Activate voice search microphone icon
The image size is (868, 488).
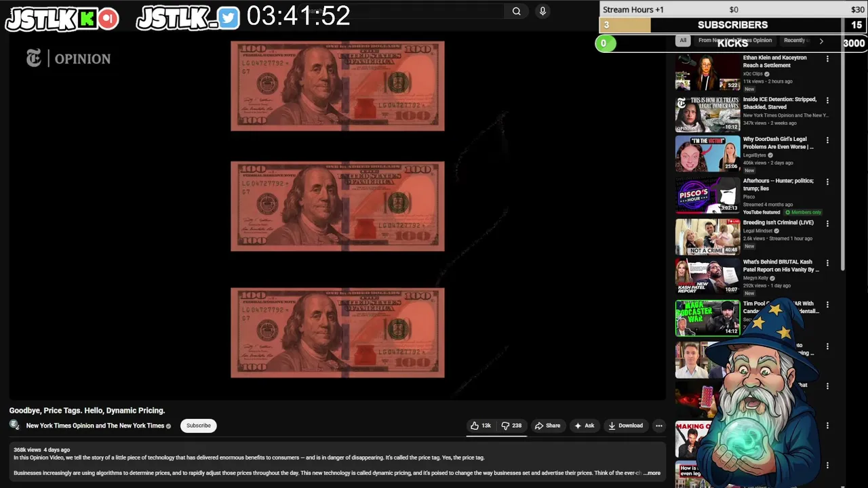click(x=542, y=11)
